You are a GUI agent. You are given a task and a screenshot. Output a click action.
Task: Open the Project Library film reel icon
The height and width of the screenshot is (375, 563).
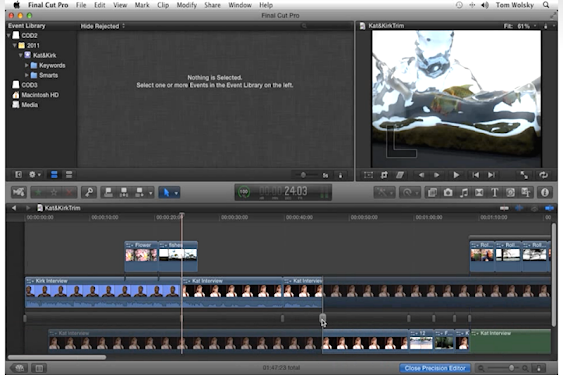[x=19, y=368]
